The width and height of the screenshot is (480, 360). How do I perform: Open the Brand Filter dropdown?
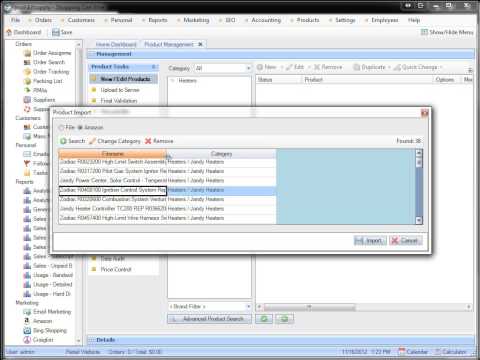[210, 306]
